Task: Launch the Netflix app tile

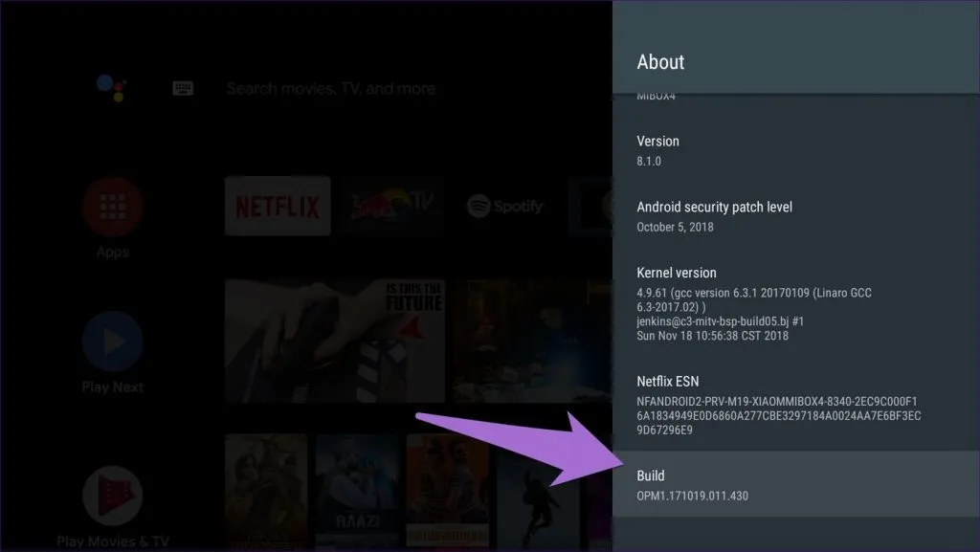Action: click(x=278, y=206)
